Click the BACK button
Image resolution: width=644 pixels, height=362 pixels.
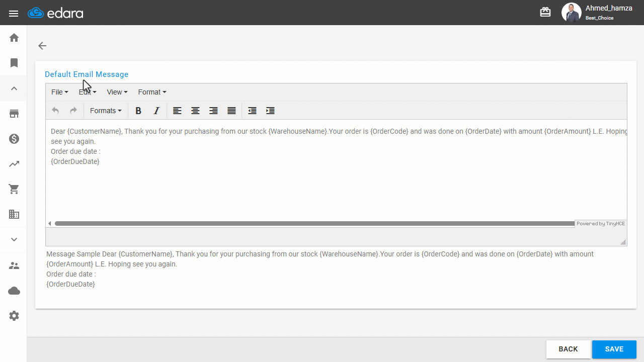point(569,349)
